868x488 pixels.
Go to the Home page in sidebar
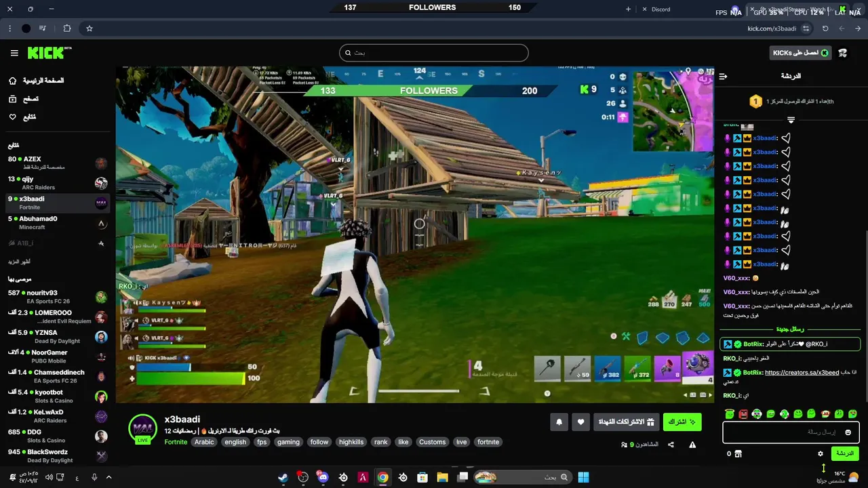coord(37,81)
